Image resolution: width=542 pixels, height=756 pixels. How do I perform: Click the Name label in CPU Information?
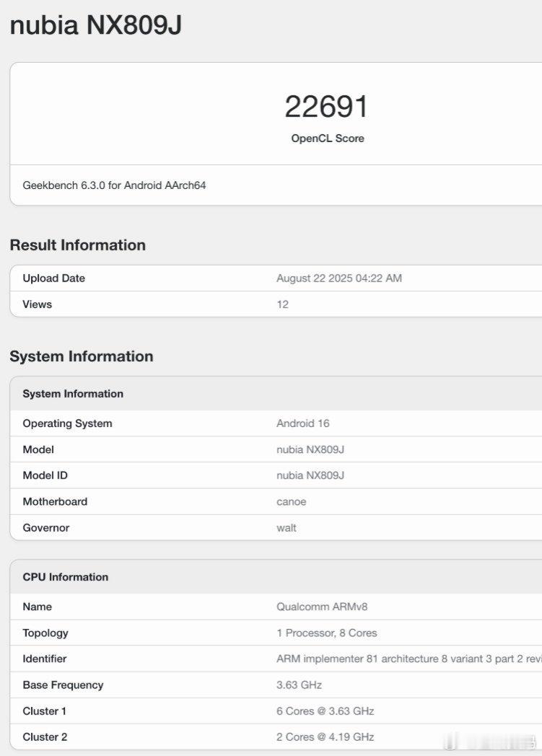pyautogui.click(x=37, y=607)
